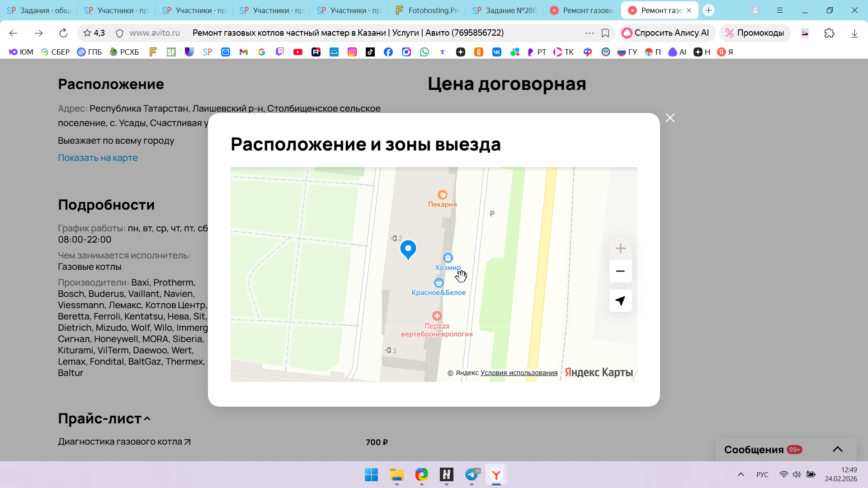Open the Яндекс Карты logo link
This screenshot has height=488, width=868.
[x=598, y=372]
